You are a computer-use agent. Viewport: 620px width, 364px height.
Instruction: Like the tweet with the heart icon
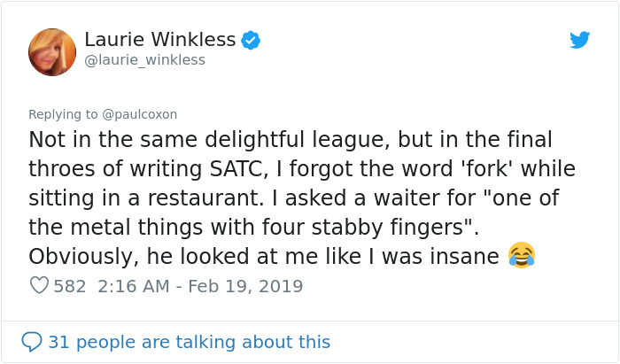[x=39, y=286]
